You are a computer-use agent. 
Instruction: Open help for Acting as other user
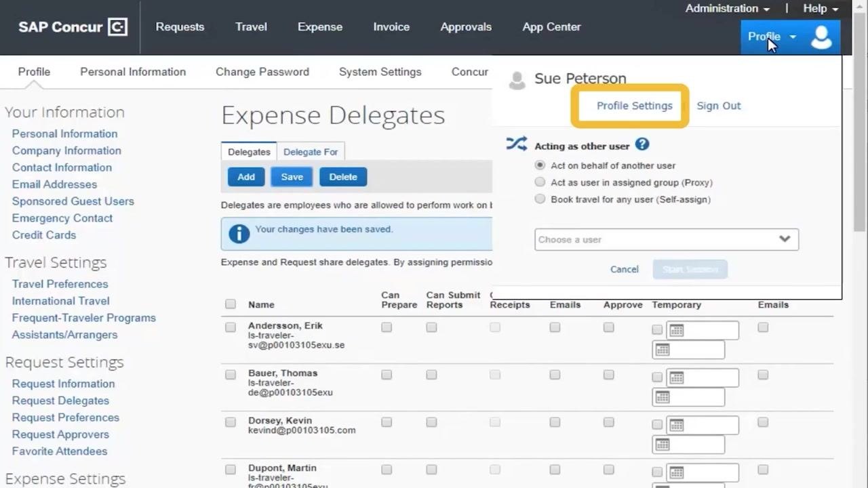[x=642, y=144]
